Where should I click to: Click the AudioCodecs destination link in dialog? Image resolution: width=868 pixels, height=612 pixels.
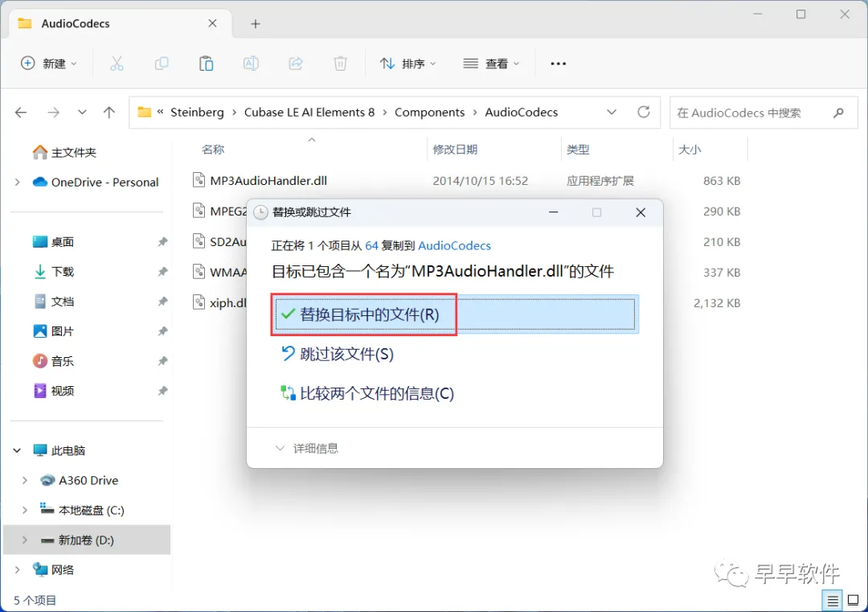454,245
